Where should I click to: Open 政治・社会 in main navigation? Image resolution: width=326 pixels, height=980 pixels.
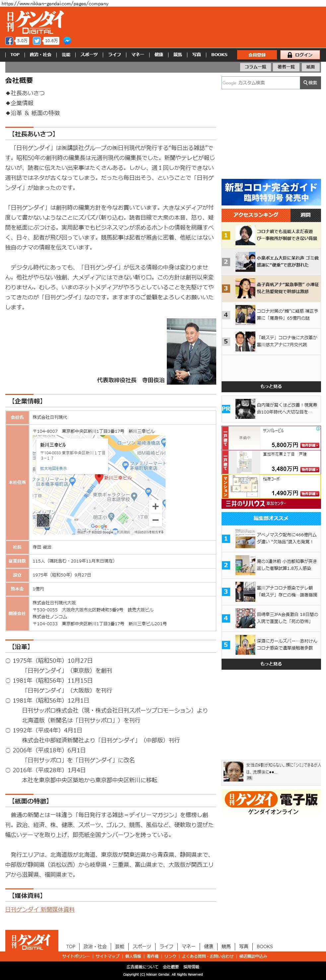pos(41,55)
